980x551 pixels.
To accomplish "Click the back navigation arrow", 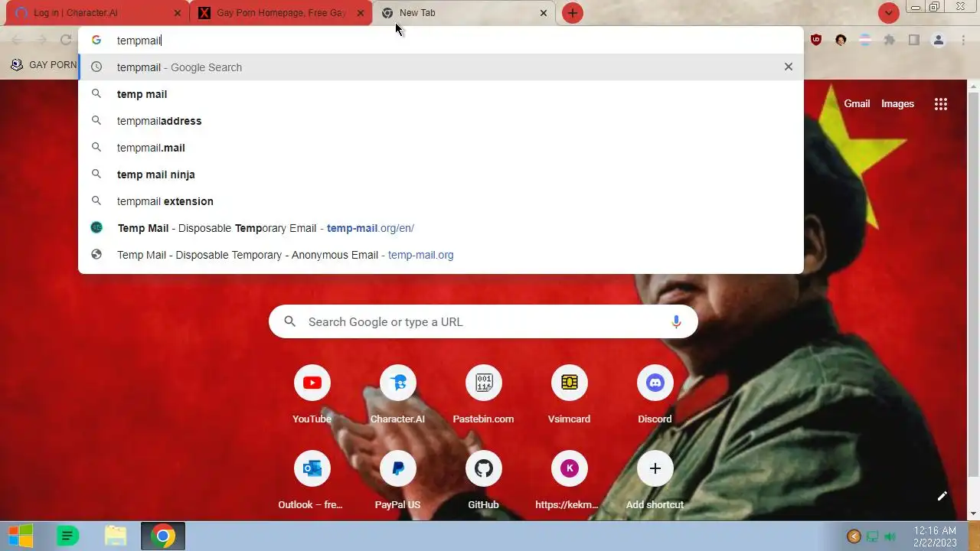I will (17, 40).
